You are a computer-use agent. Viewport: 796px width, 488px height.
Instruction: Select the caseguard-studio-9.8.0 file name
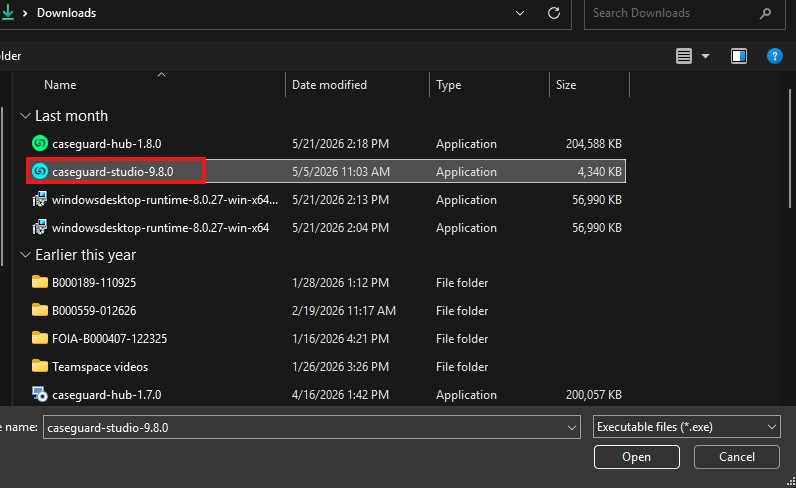click(x=113, y=172)
